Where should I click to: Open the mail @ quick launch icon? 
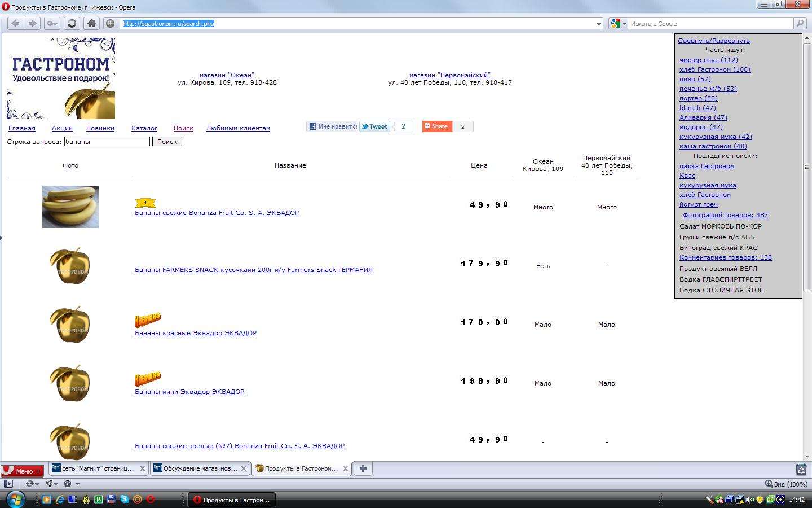point(137,500)
